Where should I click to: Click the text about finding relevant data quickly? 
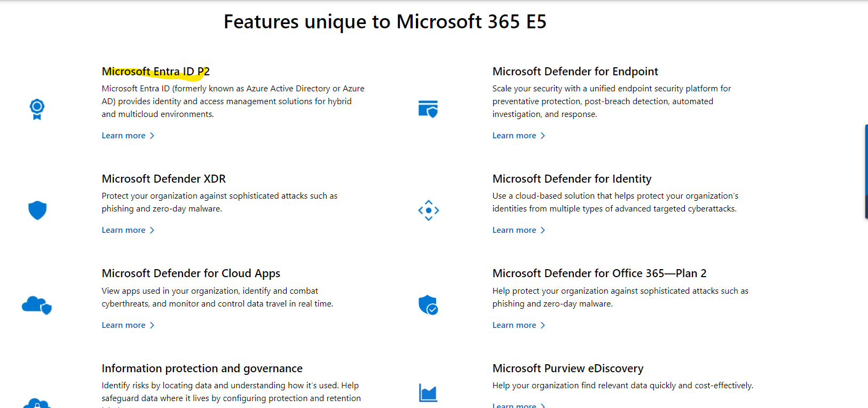(x=623, y=386)
